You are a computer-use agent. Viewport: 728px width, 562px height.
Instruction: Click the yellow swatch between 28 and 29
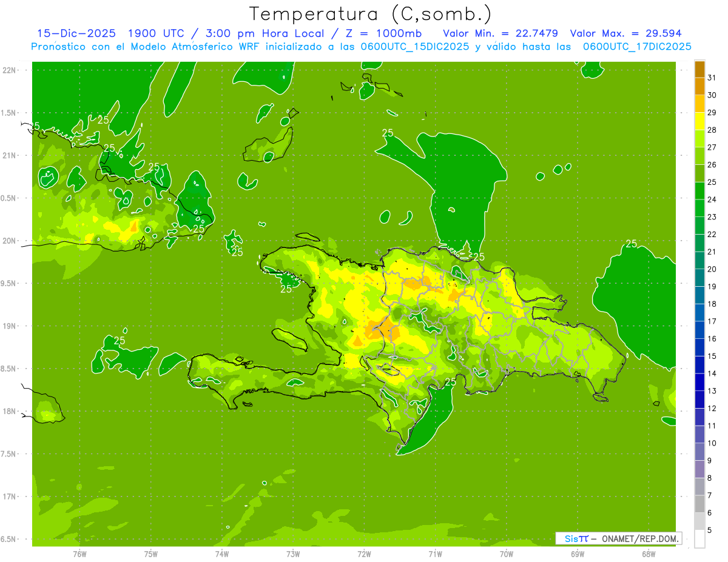pos(699,121)
